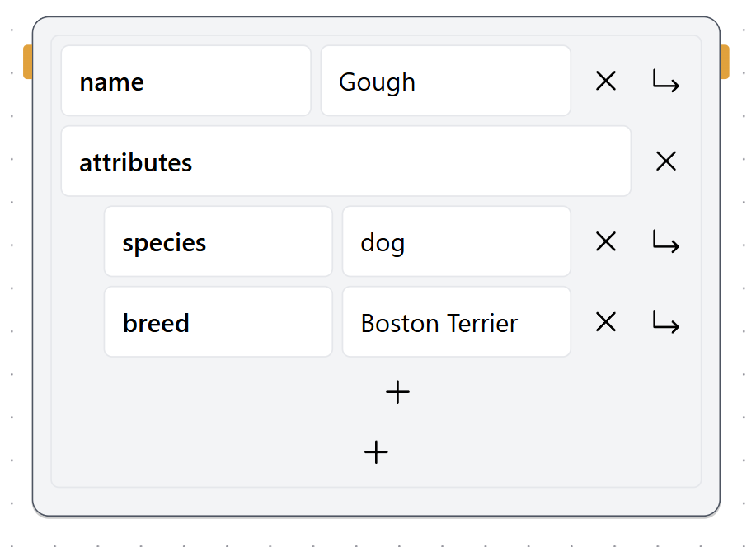Click the nest arrow icon on breed row

pyautogui.click(x=665, y=322)
